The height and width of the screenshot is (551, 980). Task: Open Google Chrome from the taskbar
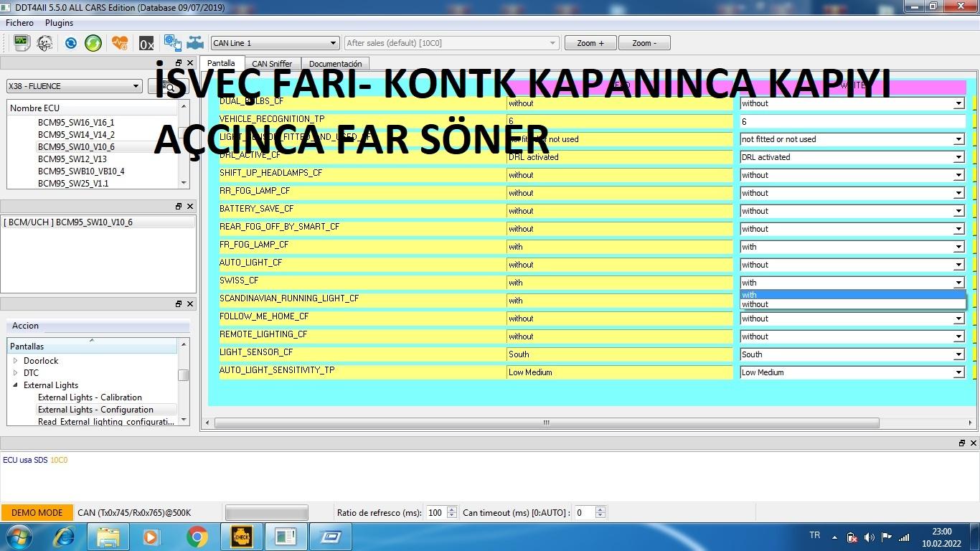(x=197, y=537)
